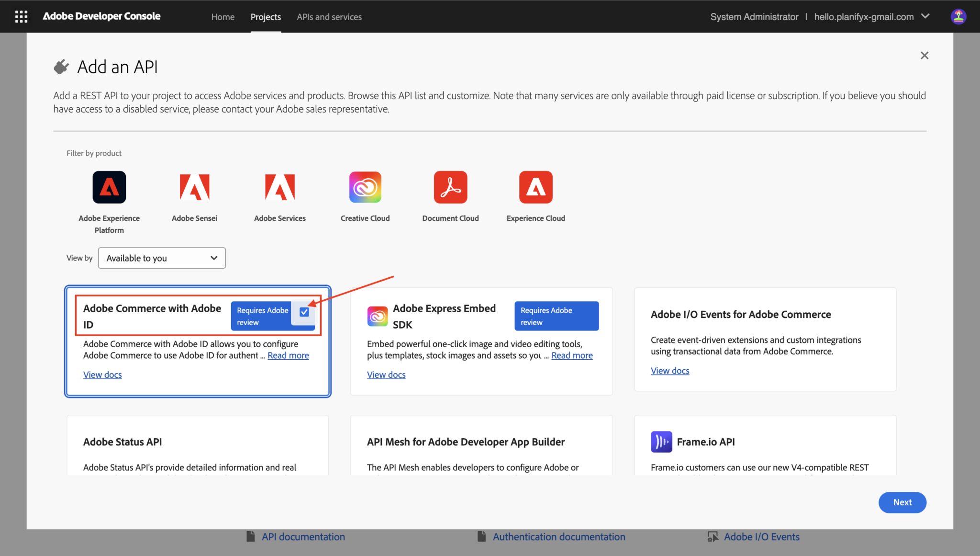Expand the organization switcher chevron
This screenshot has width=980, height=556.
(x=925, y=16)
